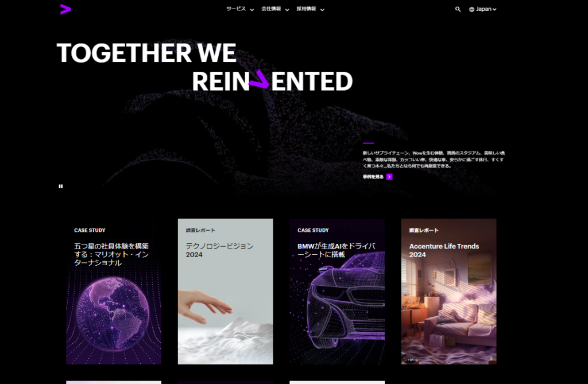Viewport: 588px width, 384px height.
Task: Click the purple arrow in REINVENTED headline
Action: pyautogui.click(x=259, y=79)
